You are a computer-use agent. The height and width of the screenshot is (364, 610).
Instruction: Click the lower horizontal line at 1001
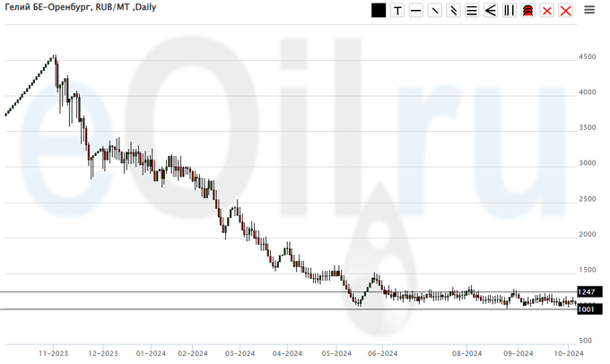coord(269,309)
